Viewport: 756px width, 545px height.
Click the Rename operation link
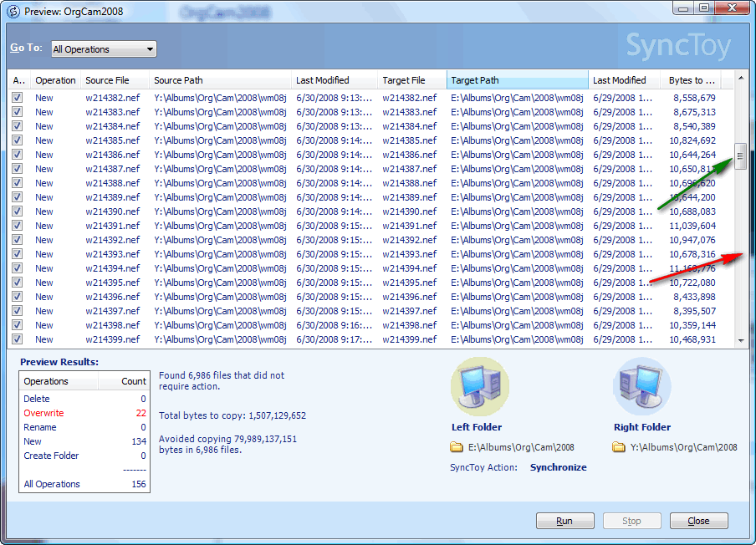[40, 427]
